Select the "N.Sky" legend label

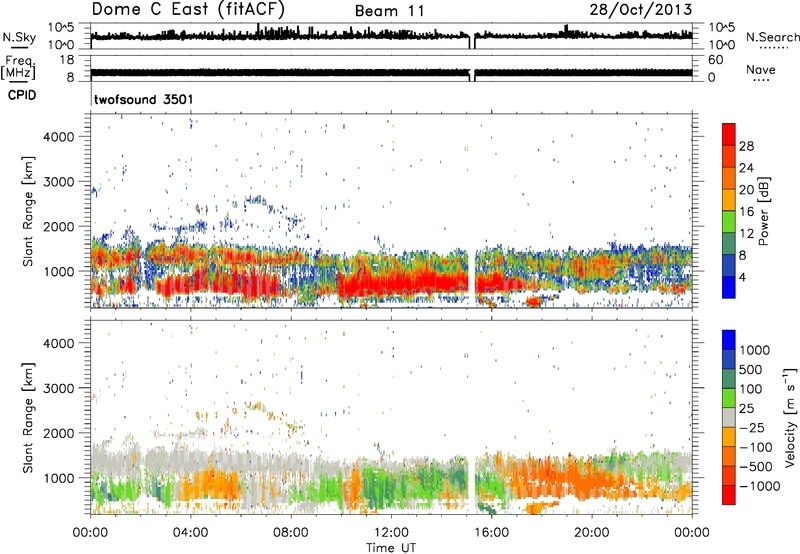click(x=19, y=37)
